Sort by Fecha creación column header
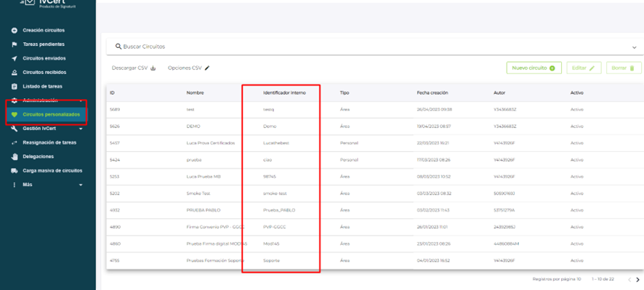The image size is (644, 290). tap(432, 93)
